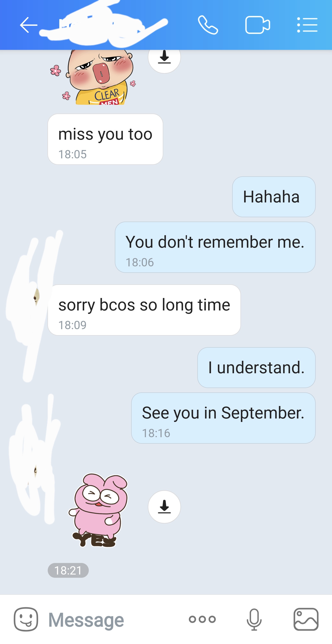332x644 pixels.
Task: Select the 'You don't remember me.' message
Action: pyautogui.click(x=215, y=247)
